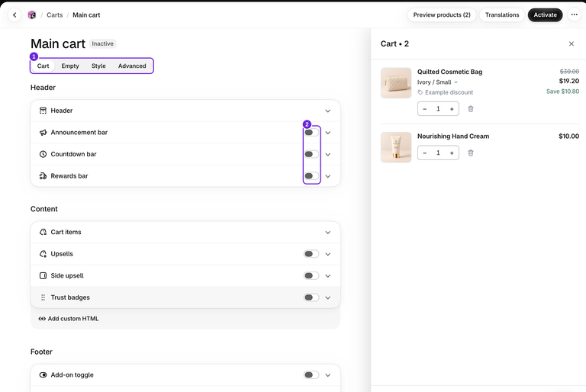Click the Quilted Cosmetic Bag title
Image resolution: width=586 pixels, height=392 pixels.
coord(449,72)
